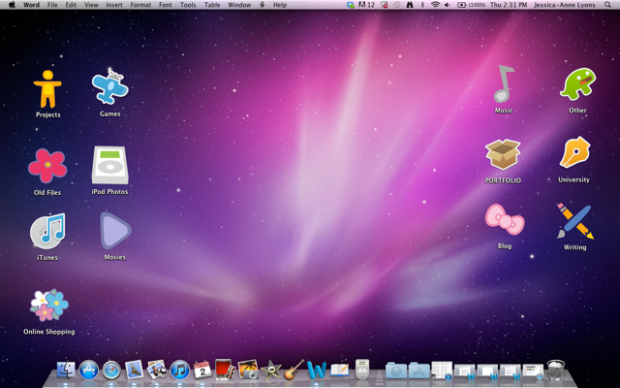This screenshot has height=388, width=620.
Task: Open the Table menu
Action: tap(212, 5)
